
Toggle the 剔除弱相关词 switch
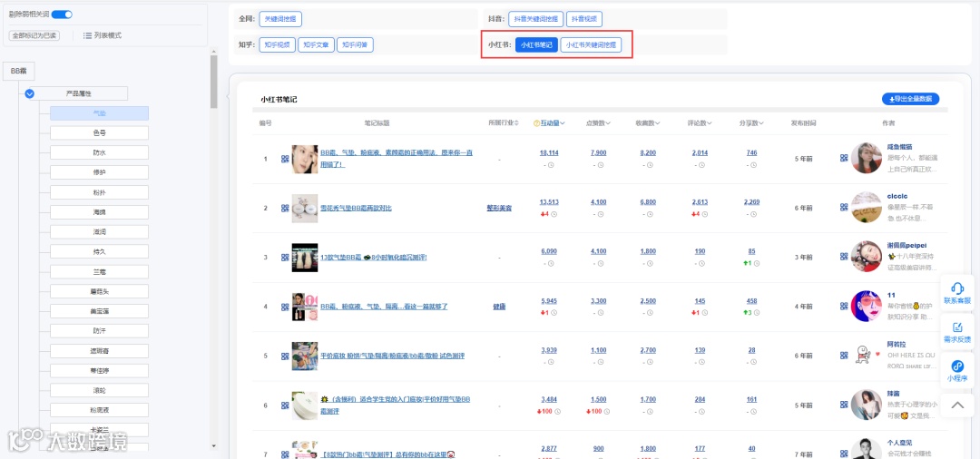coord(62,15)
